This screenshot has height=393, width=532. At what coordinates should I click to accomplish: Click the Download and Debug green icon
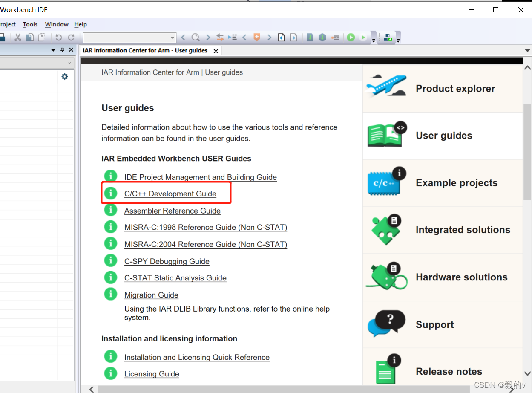351,38
